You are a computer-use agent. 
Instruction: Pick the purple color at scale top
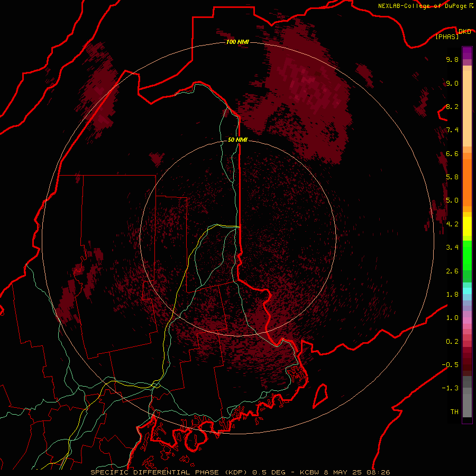pos(467,53)
